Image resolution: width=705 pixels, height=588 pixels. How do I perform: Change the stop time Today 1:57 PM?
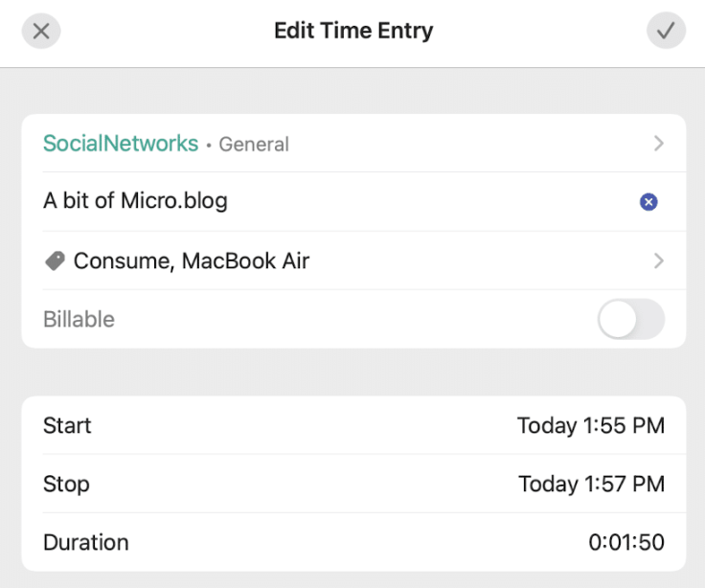591,484
